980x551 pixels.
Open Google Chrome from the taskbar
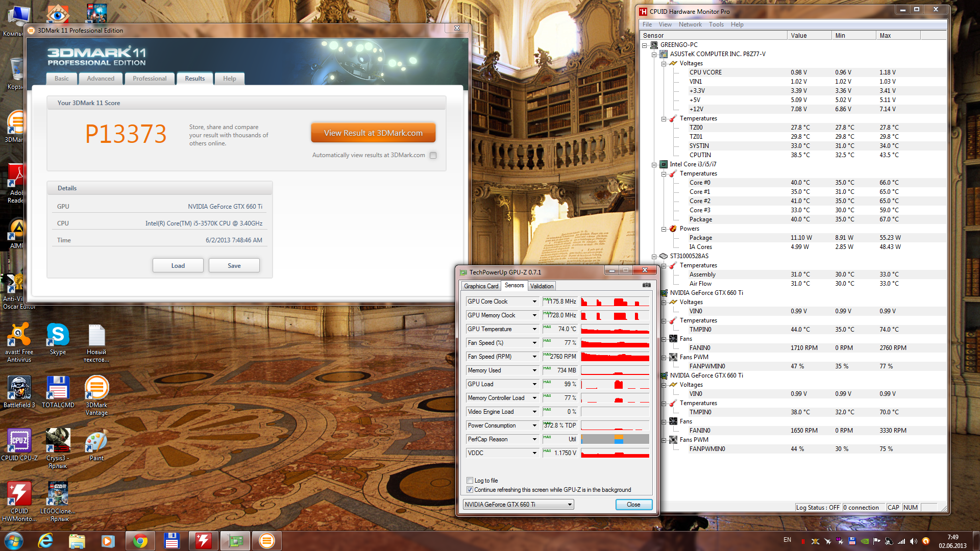[140, 541]
